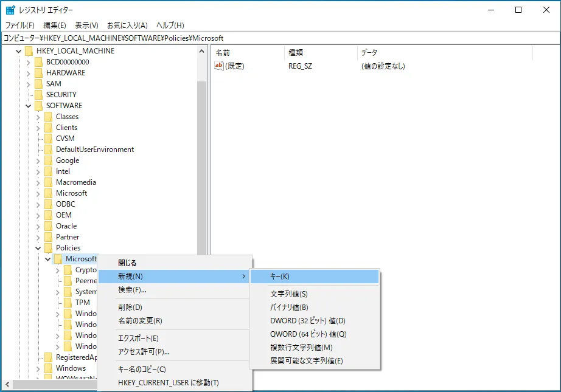Open the 表示(V) menu
This screenshot has height=392, width=561.
pyautogui.click(x=86, y=26)
